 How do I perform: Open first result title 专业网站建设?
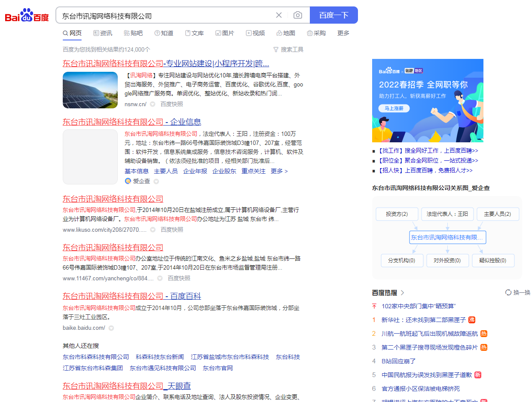pos(166,64)
